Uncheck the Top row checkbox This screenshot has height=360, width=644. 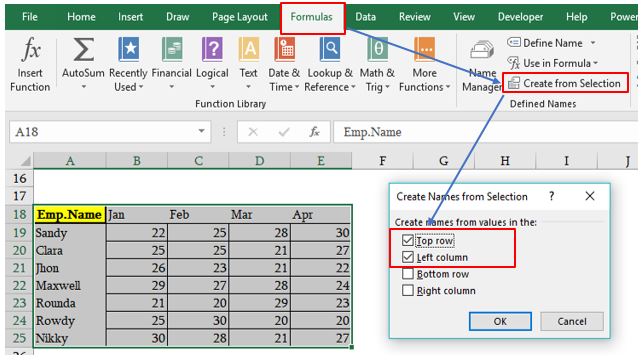(408, 240)
